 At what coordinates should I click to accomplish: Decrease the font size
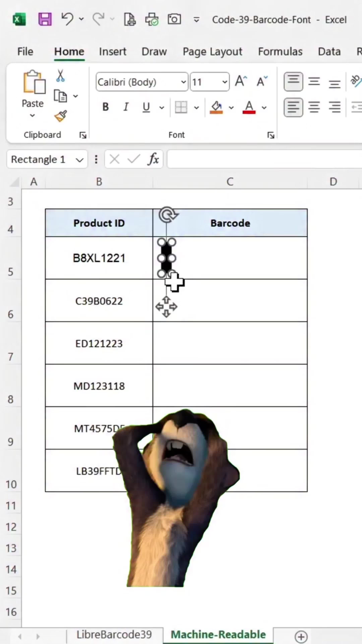click(x=262, y=81)
